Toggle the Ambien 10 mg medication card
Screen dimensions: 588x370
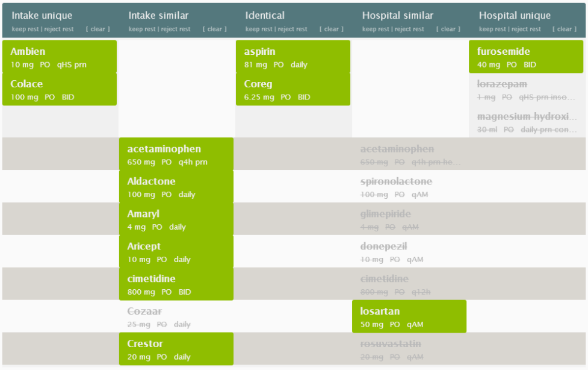click(60, 57)
